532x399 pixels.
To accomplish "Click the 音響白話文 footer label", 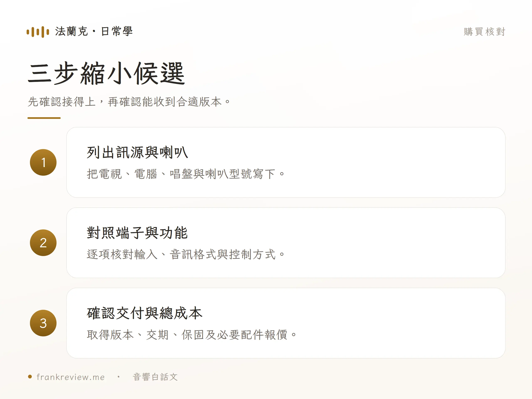I will 155,377.
